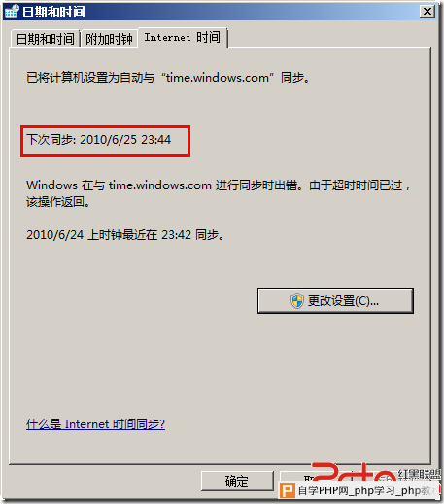This screenshot has height=504, width=444.
Task: Switch to the 日期和时间 tab
Action: coord(45,39)
